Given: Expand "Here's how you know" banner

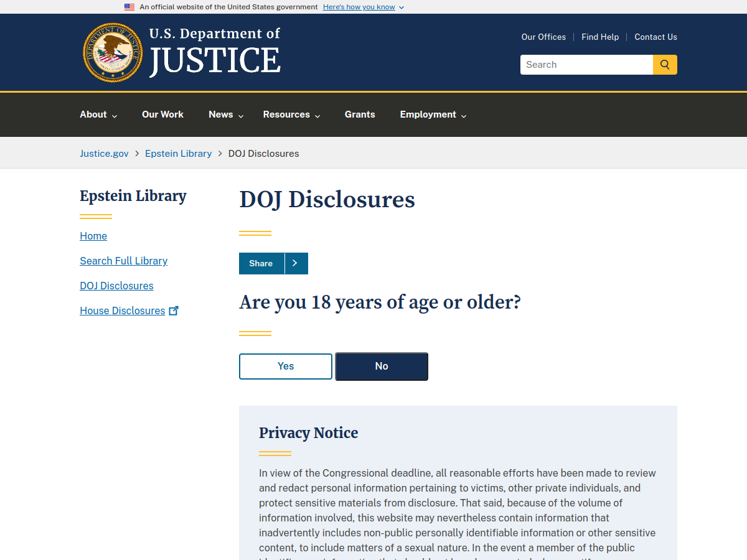Looking at the screenshot, I should [x=364, y=7].
